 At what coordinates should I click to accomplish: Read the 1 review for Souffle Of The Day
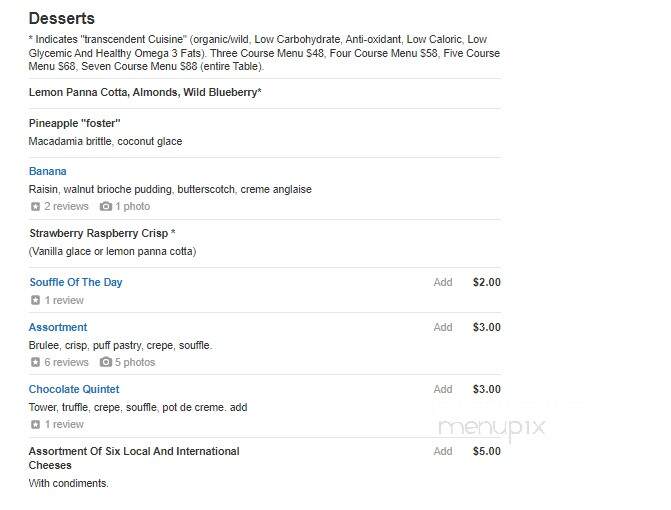coord(64,300)
